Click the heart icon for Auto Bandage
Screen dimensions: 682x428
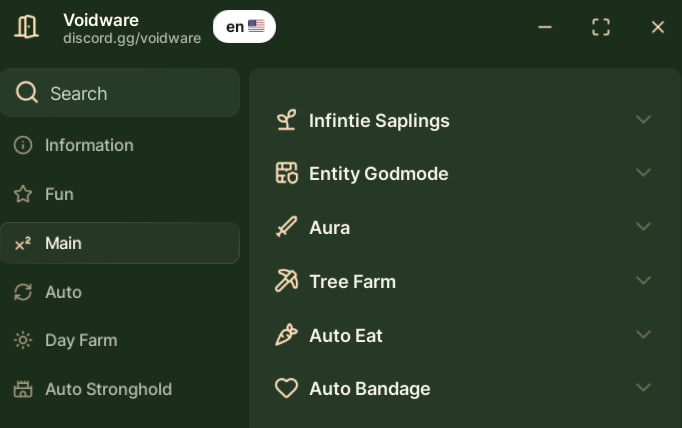pos(287,388)
